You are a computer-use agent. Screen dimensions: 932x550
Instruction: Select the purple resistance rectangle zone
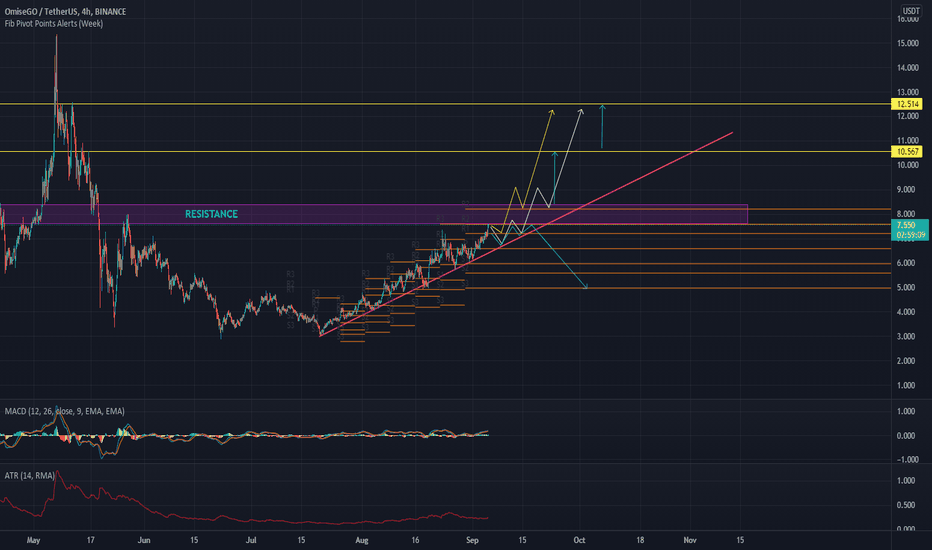click(373, 214)
